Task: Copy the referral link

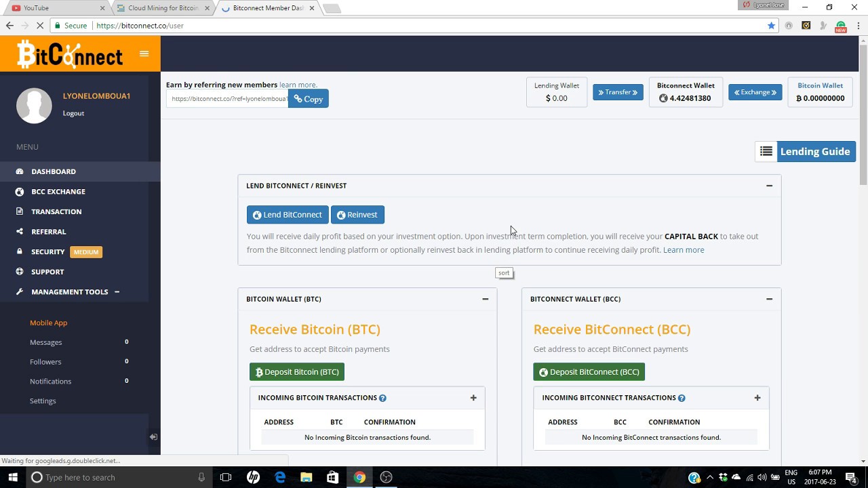Action: coord(308,99)
